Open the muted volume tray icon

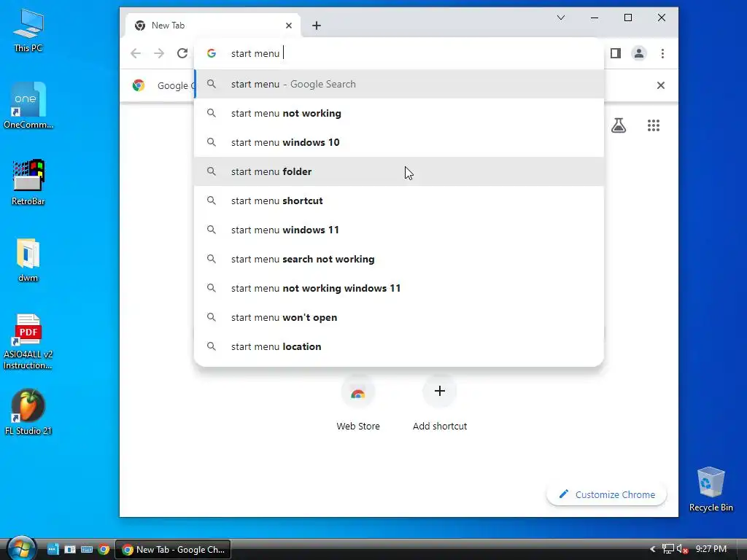pyautogui.click(x=682, y=550)
